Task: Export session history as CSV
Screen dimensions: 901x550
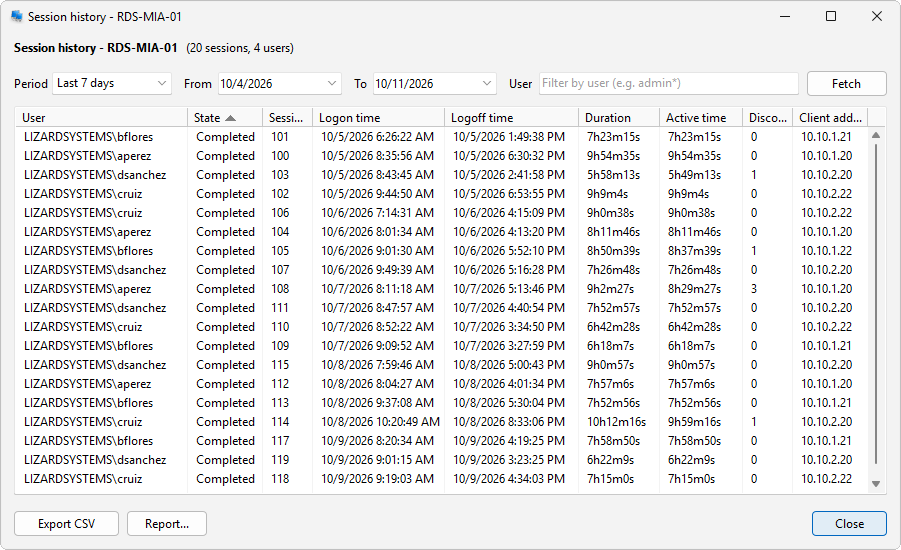Action: pyautogui.click(x=67, y=524)
